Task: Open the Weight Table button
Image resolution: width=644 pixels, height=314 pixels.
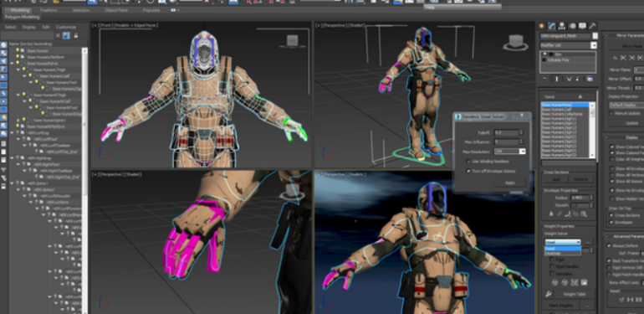Action: pyautogui.click(x=575, y=294)
